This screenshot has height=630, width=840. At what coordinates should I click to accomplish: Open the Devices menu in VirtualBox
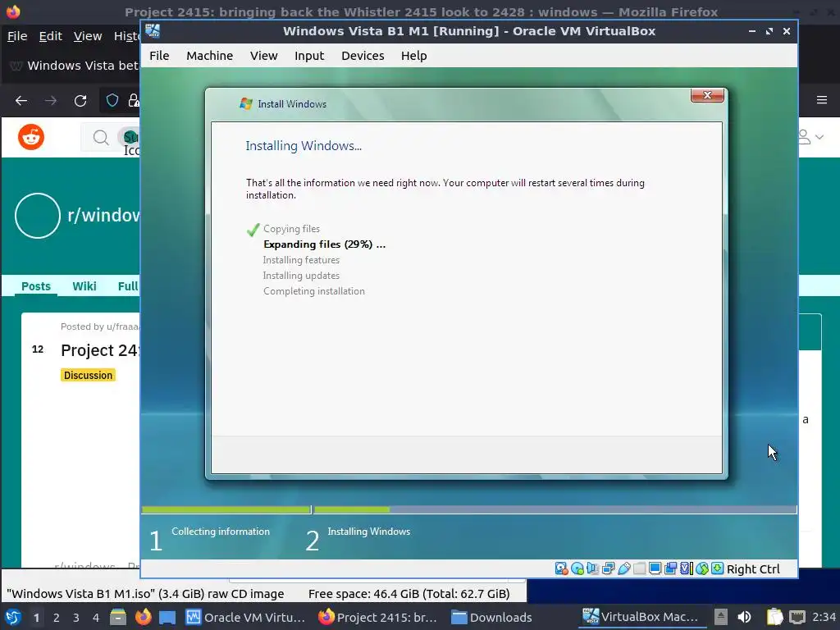363,56
